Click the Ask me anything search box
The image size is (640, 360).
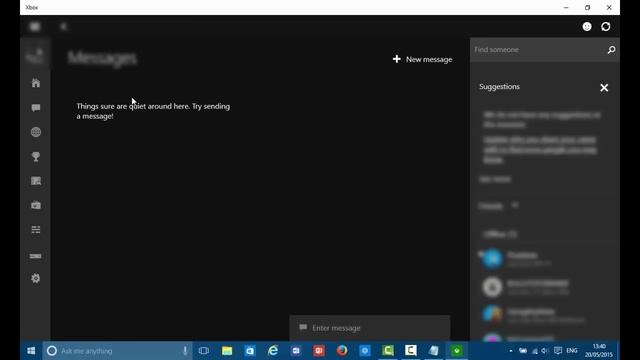tap(118, 351)
